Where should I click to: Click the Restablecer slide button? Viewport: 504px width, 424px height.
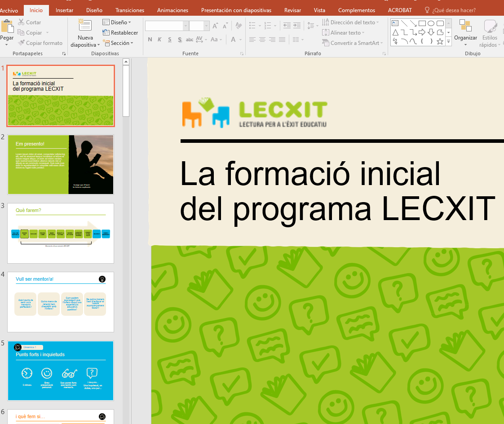pyautogui.click(x=120, y=33)
